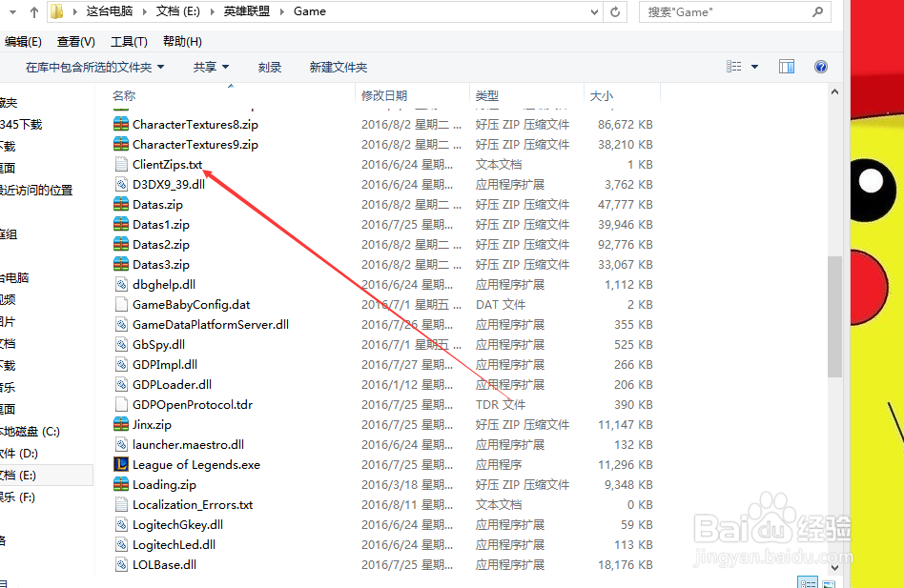Click the blue Help question mark icon
904x588 pixels.
pyautogui.click(x=821, y=66)
